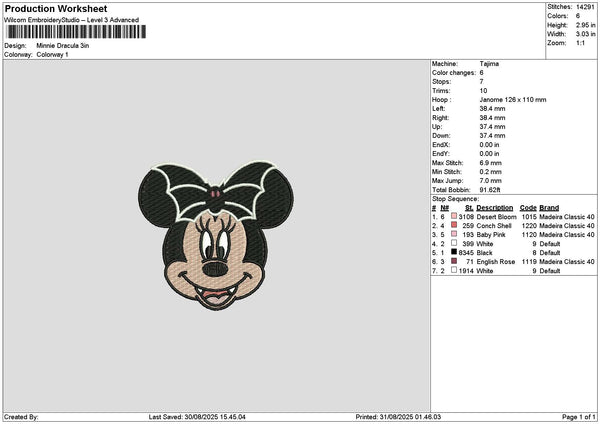The width and height of the screenshot is (600, 424).
Task: Select the Min Stitch value "0.2 mm"
Action: coord(491,172)
